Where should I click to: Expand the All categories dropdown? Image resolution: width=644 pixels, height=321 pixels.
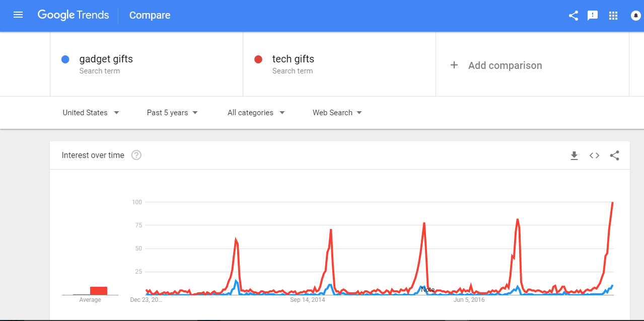click(256, 113)
